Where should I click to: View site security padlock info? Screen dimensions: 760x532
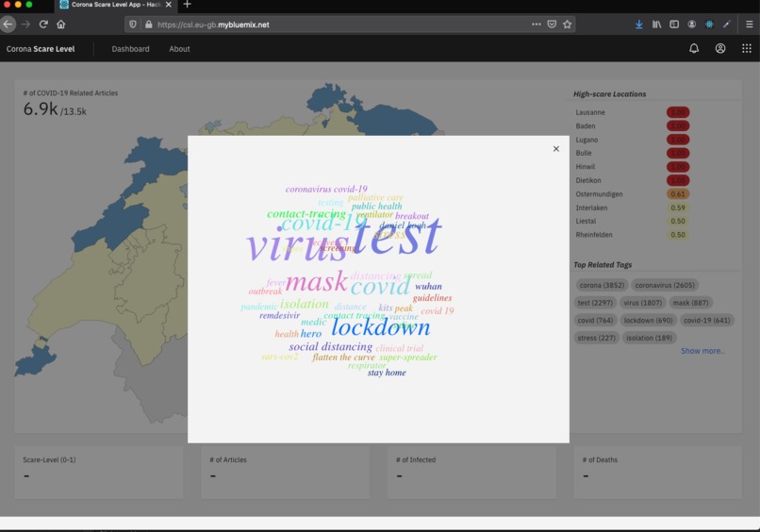pos(148,25)
